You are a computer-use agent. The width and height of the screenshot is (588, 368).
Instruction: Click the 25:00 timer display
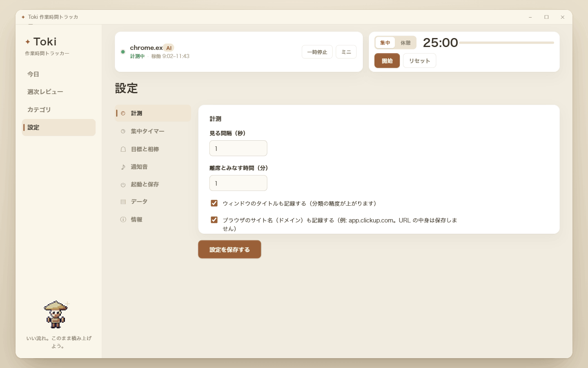point(440,43)
